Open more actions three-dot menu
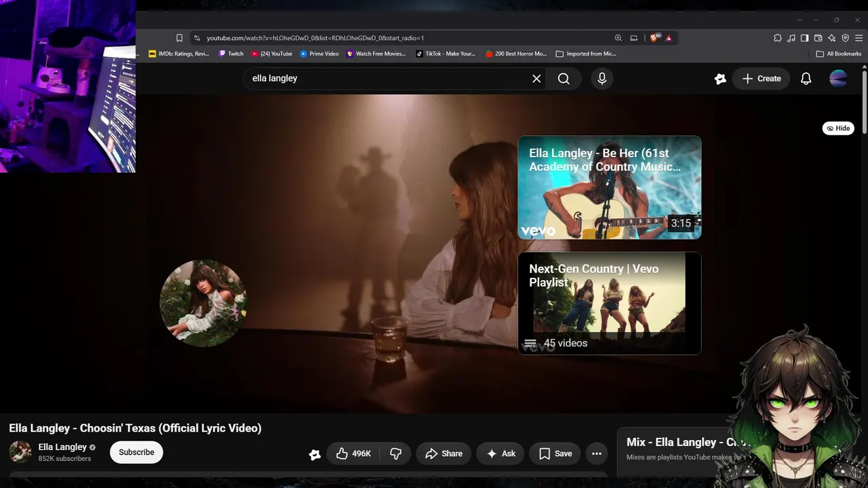 click(x=597, y=453)
